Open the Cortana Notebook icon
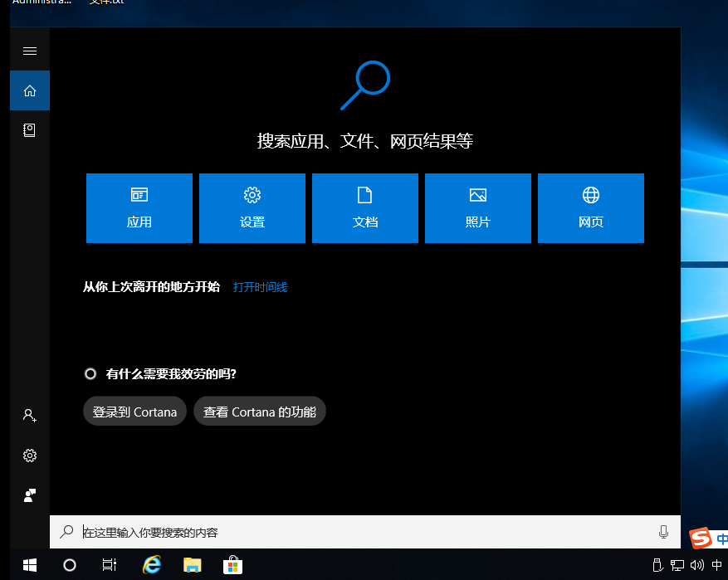 [30, 130]
